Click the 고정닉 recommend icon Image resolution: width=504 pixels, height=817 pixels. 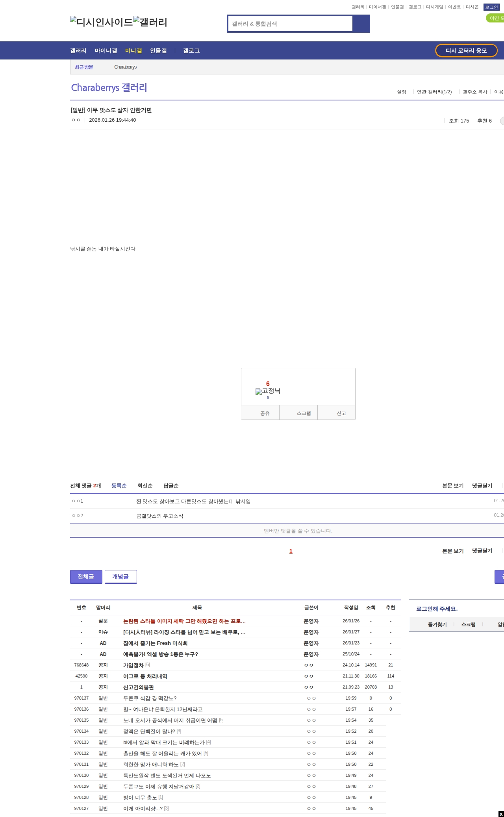click(268, 391)
